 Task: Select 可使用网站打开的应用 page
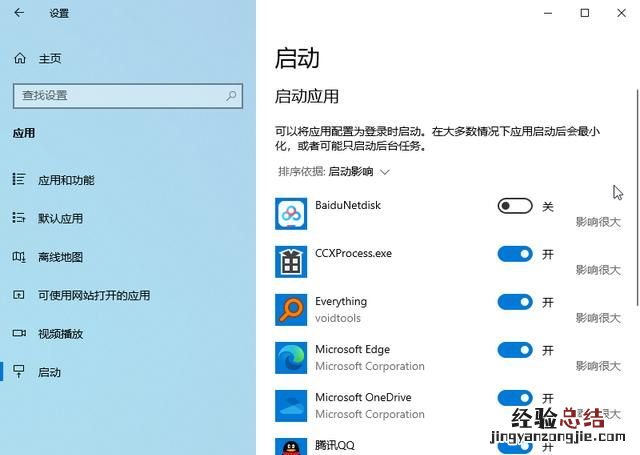tap(94, 295)
